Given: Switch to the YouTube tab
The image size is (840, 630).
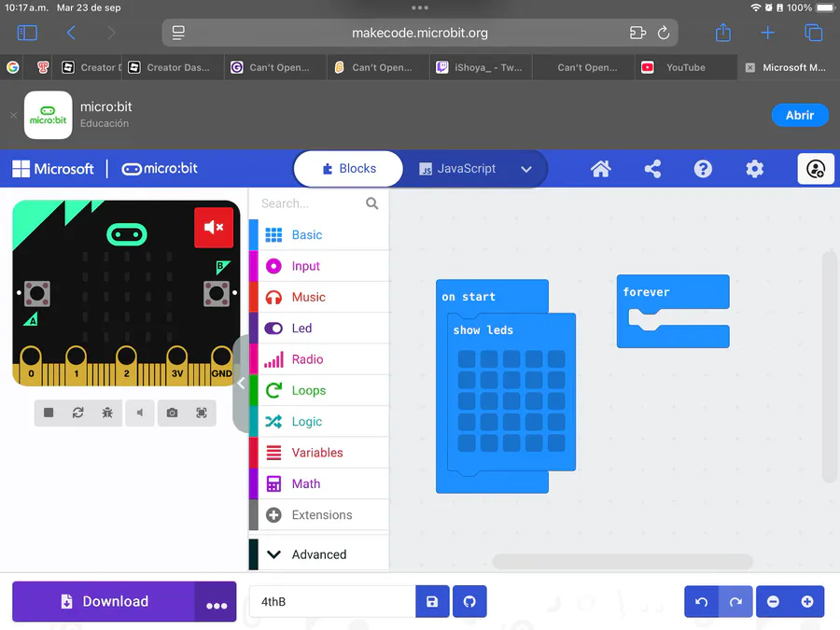Looking at the screenshot, I should [686, 67].
